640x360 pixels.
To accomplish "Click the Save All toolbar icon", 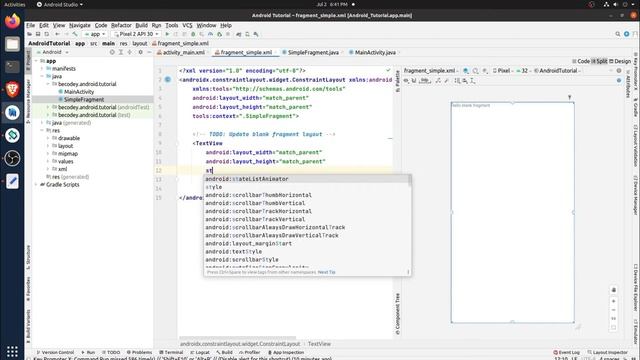I will point(38,34).
